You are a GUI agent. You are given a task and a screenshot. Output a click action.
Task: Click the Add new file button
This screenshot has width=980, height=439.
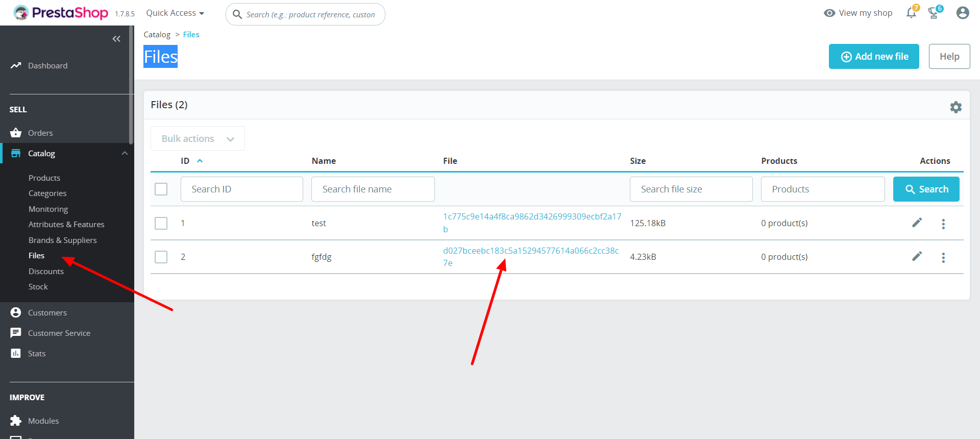point(874,56)
